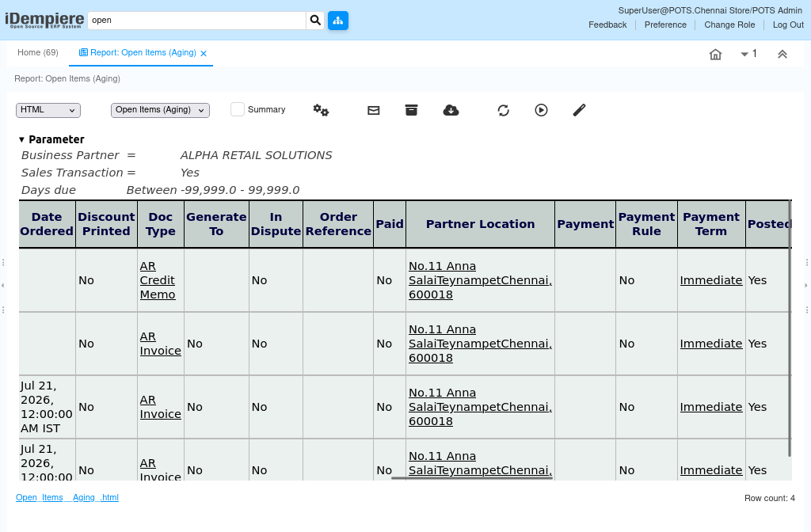Image resolution: width=811 pixels, height=532 pixels.
Task: Click the Posted column header
Action: (x=768, y=224)
